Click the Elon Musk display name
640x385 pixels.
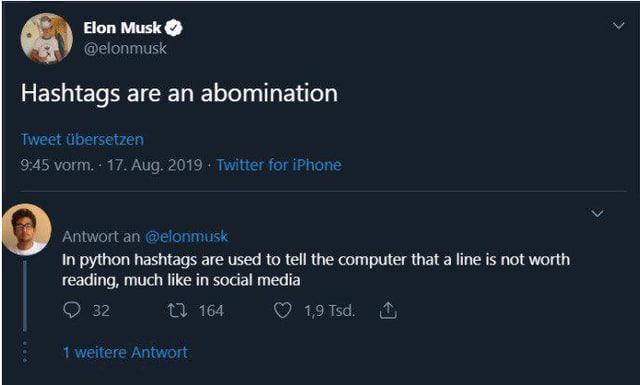[x=122, y=28]
